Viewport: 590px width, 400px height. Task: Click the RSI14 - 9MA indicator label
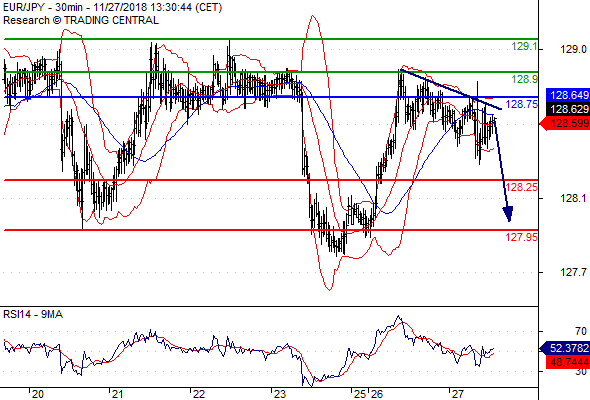point(33,315)
